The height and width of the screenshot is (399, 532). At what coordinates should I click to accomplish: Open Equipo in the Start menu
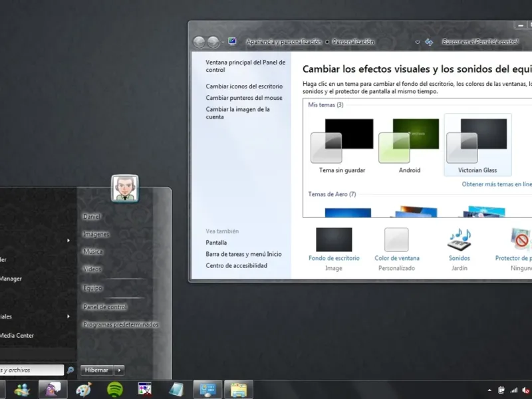(x=92, y=288)
